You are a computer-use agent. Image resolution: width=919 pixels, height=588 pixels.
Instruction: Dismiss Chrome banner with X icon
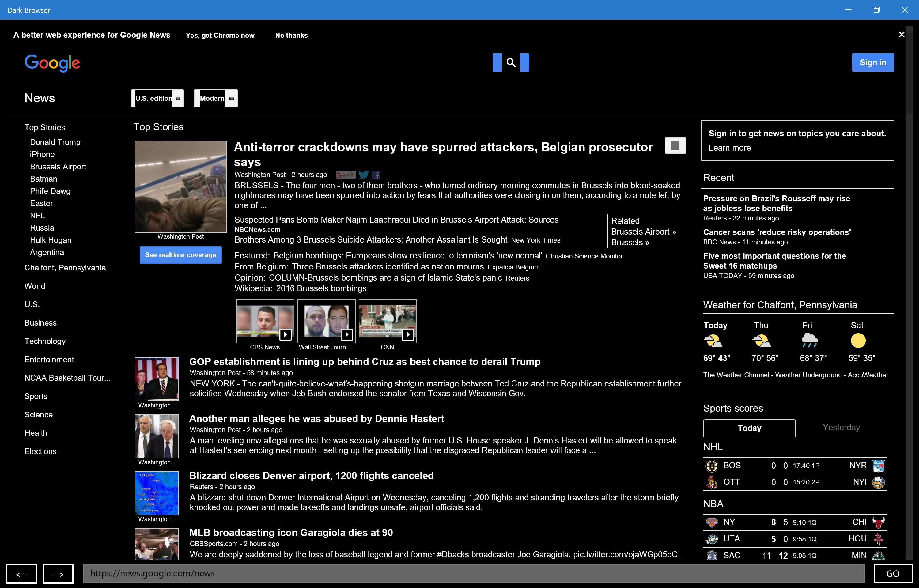(902, 35)
